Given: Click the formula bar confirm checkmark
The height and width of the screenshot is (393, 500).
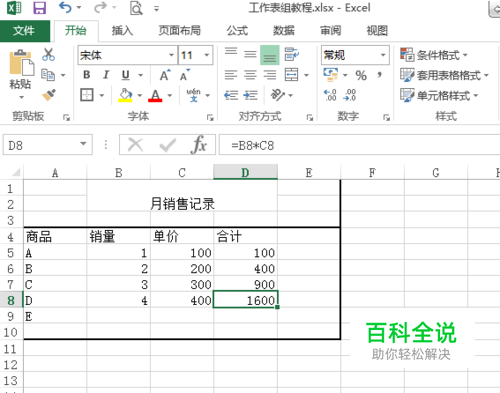Looking at the screenshot, I should 167,145.
